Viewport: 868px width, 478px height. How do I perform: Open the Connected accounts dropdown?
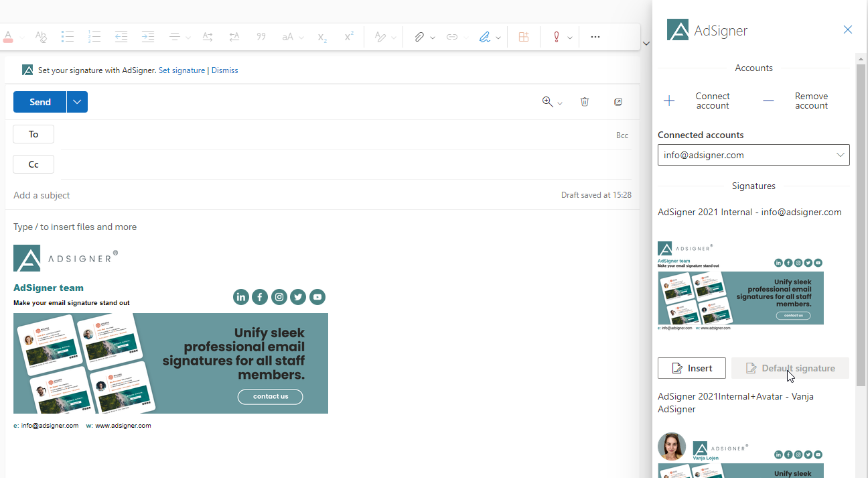[753, 155]
